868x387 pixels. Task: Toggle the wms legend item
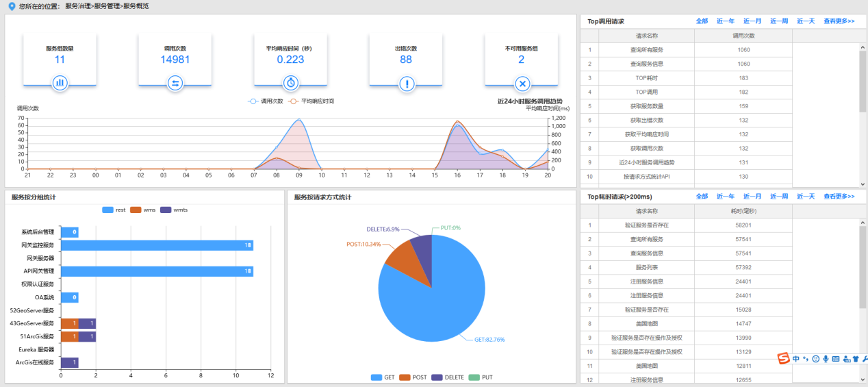coord(142,210)
